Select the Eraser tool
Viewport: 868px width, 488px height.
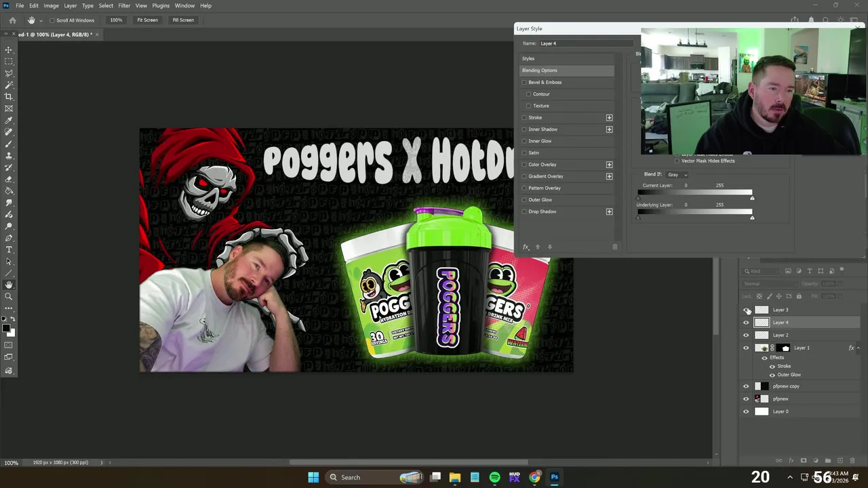point(9,179)
